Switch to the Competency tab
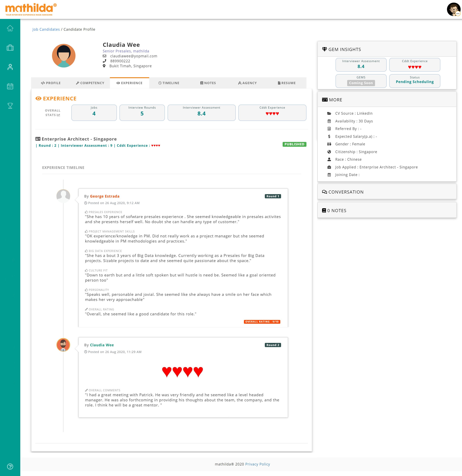Image resolution: width=462 pixels, height=476 pixels. point(90,83)
